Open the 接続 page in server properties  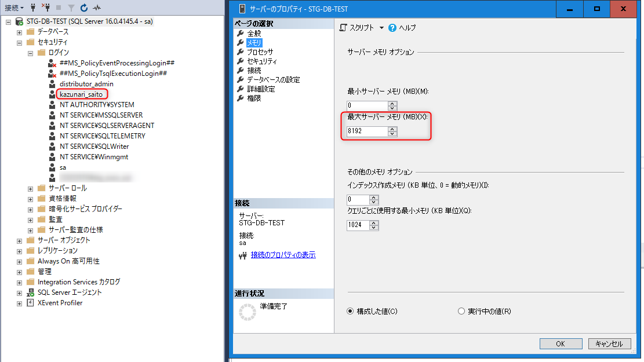254,71
